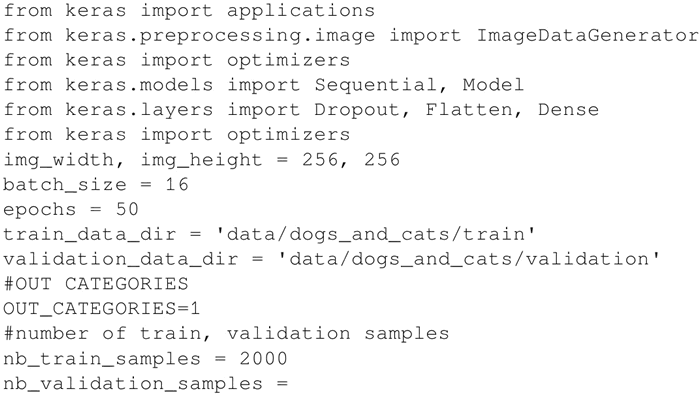Click the 'data/dogs_and_cats/train' string
The image size is (700, 397).
click(x=376, y=234)
